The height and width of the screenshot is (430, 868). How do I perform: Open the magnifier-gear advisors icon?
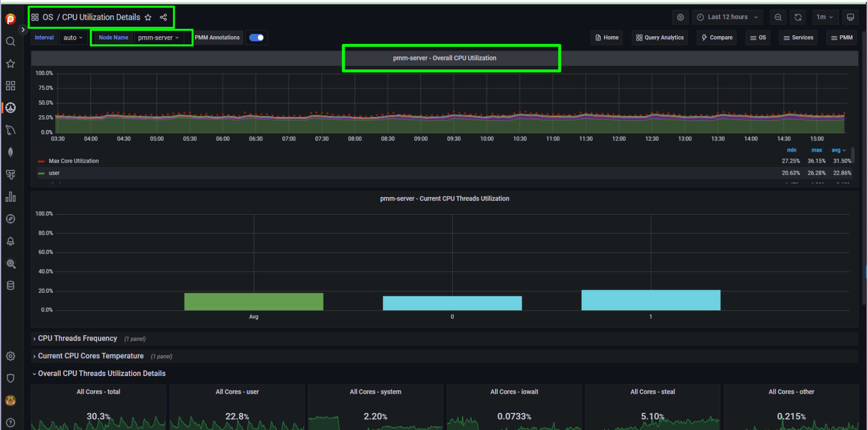tap(11, 263)
